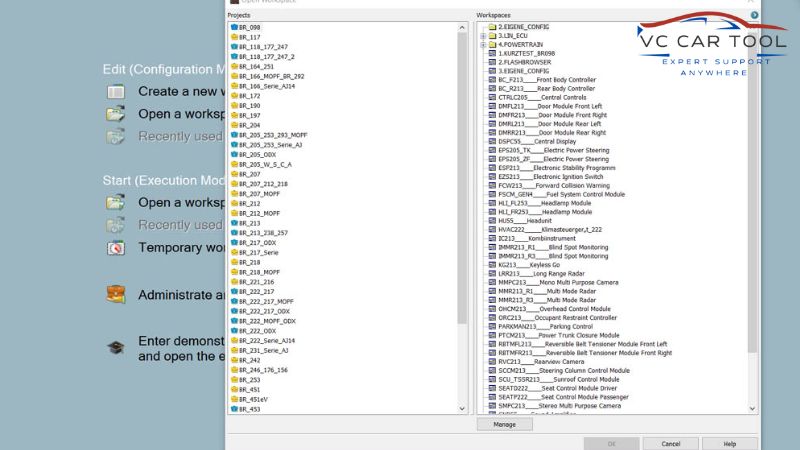The height and width of the screenshot is (450, 800).
Task: Click the blue help icon above Workspaces
Action: pos(754,15)
